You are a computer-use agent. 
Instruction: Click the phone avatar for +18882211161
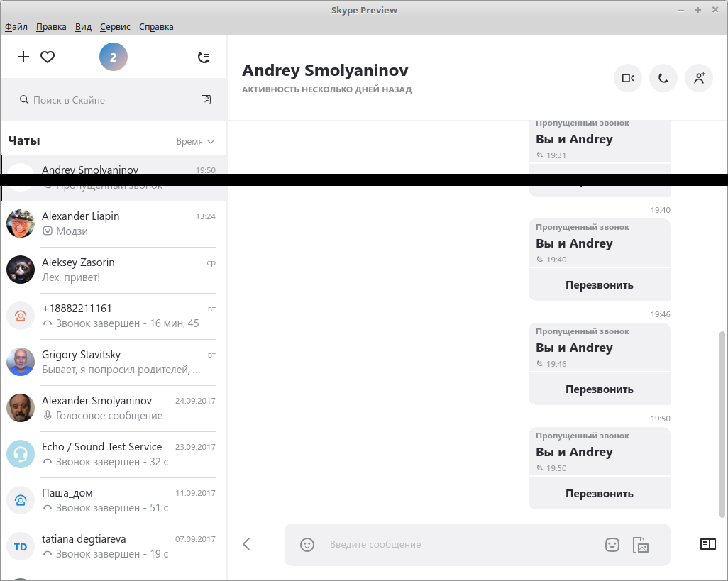tap(21, 316)
